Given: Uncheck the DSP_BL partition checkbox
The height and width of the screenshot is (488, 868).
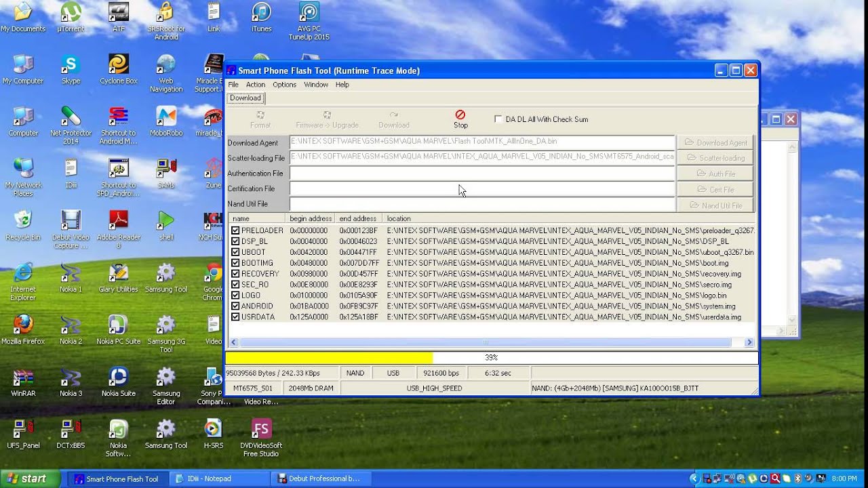Looking at the screenshot, I should click(235, 241).
